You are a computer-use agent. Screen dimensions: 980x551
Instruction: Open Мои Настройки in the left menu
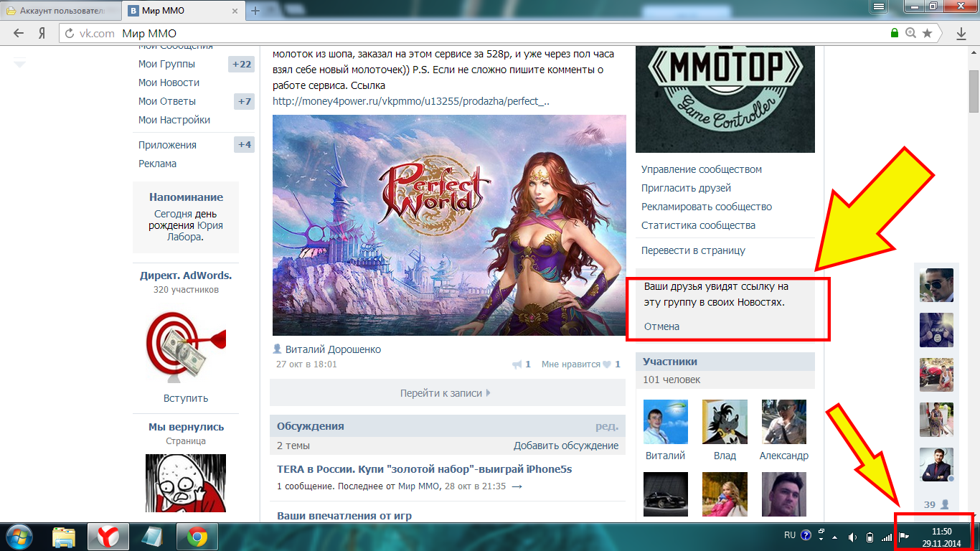point(174,120)
